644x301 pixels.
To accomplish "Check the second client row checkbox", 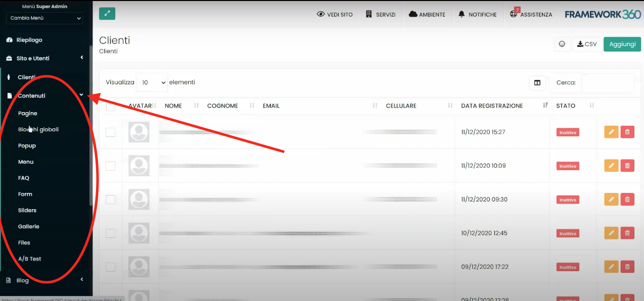I will point(110,166).
